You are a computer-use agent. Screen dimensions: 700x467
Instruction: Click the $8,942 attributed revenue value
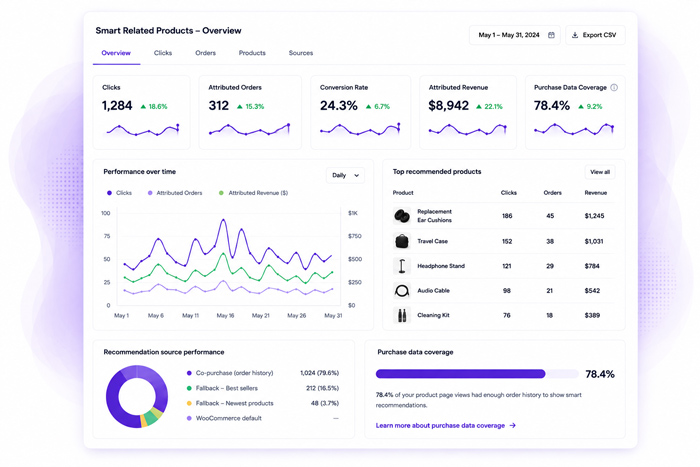tap(449, 106)
